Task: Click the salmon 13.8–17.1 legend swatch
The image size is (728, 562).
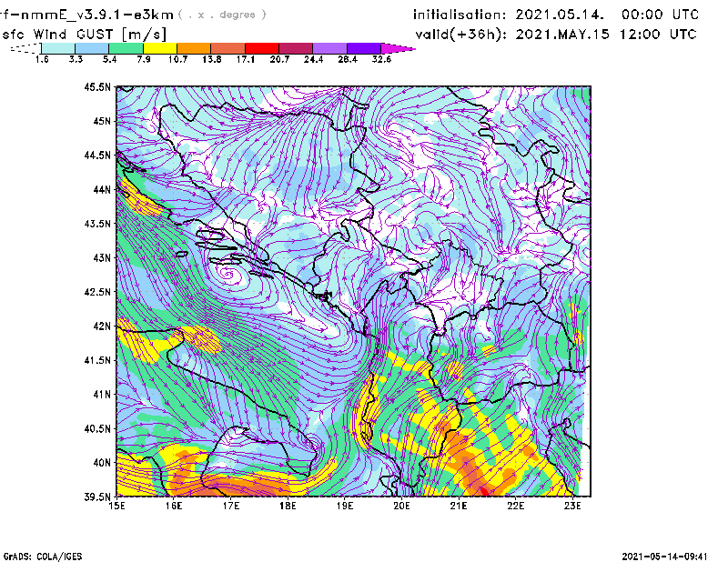Action: tap(228, 48)
